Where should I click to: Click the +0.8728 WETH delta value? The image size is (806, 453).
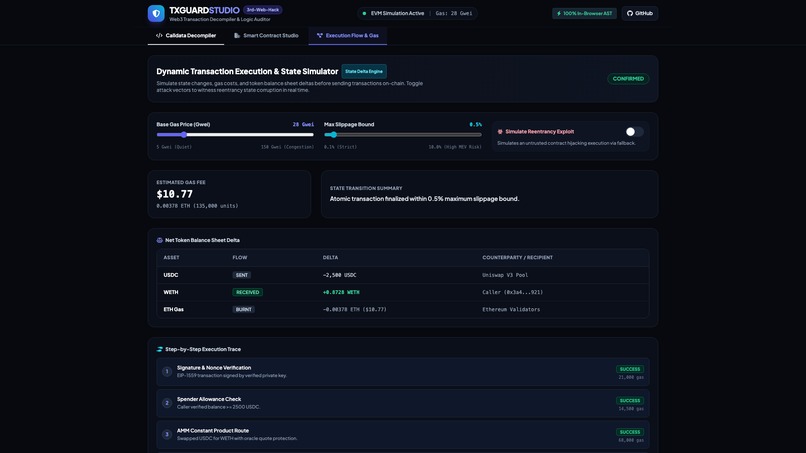pyautogui.click(x=341, y=292)
